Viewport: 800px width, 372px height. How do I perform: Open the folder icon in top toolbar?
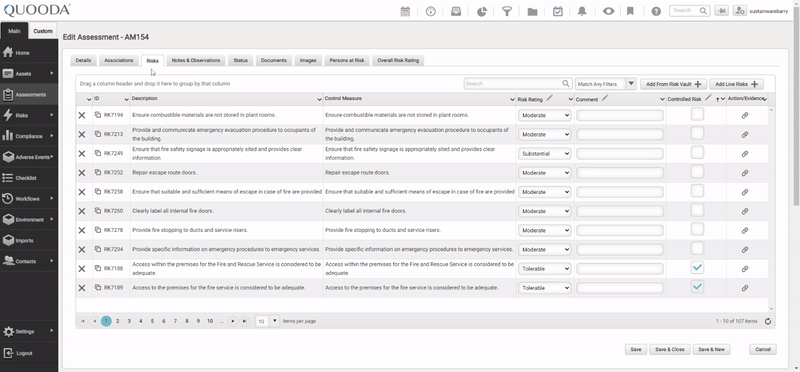(532, 11)
